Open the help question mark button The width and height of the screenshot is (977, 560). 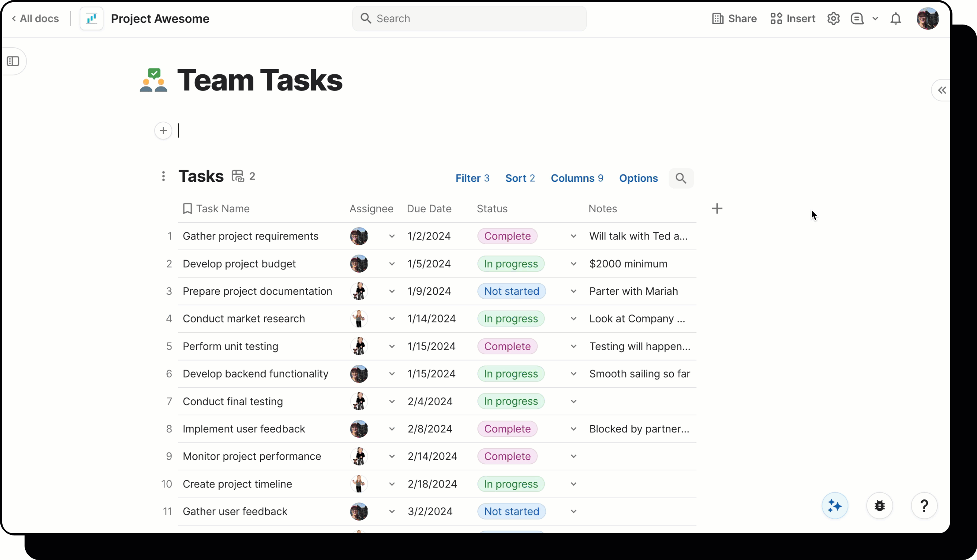coord(924,506)
